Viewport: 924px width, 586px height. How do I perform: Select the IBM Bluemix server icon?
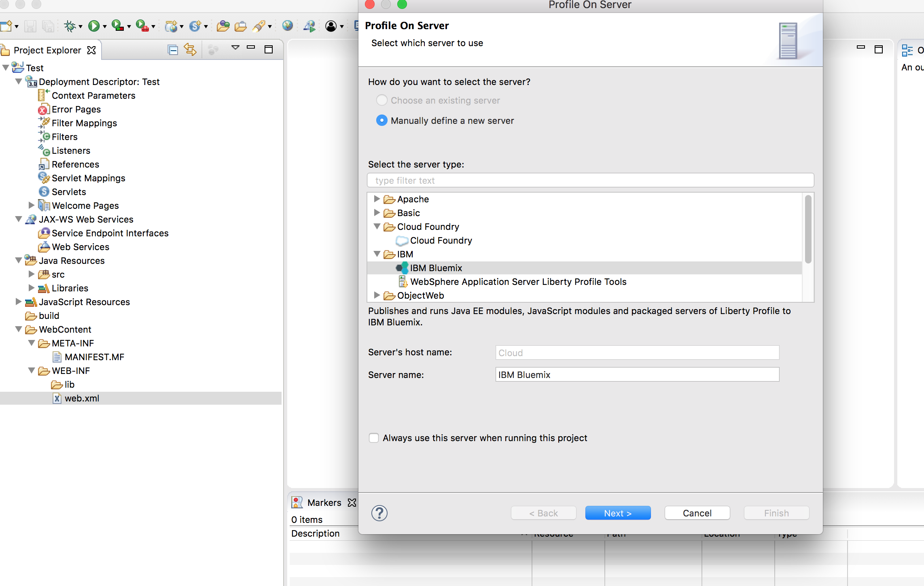(x=402, y=268)
